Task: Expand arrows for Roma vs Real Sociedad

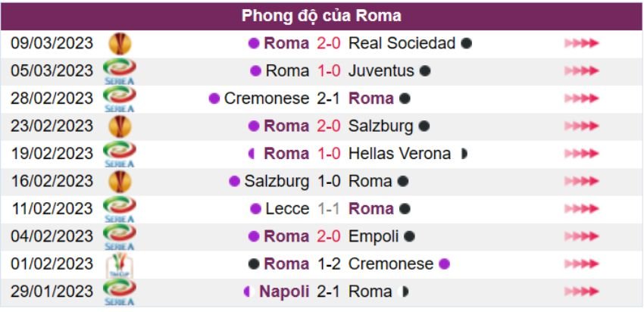Action: (581, 44)
